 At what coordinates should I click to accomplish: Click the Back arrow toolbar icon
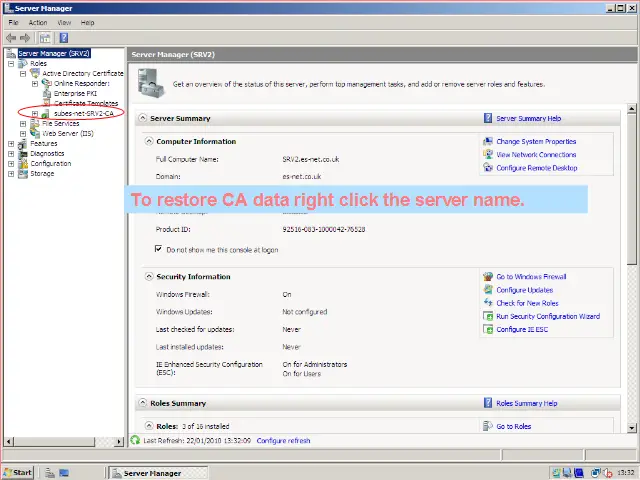[11, 38]
